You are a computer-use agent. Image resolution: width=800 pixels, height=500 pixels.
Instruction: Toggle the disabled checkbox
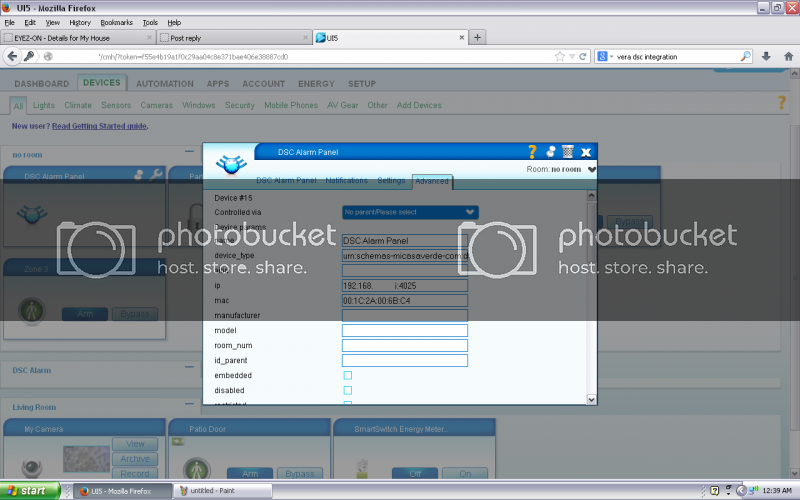point(347,390)
